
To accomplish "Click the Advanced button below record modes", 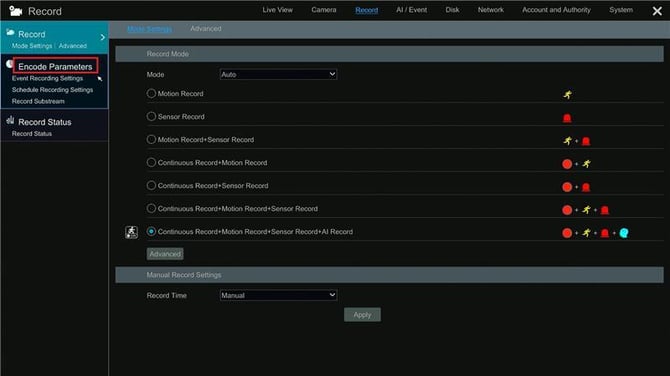I will [x=165, y=254].
